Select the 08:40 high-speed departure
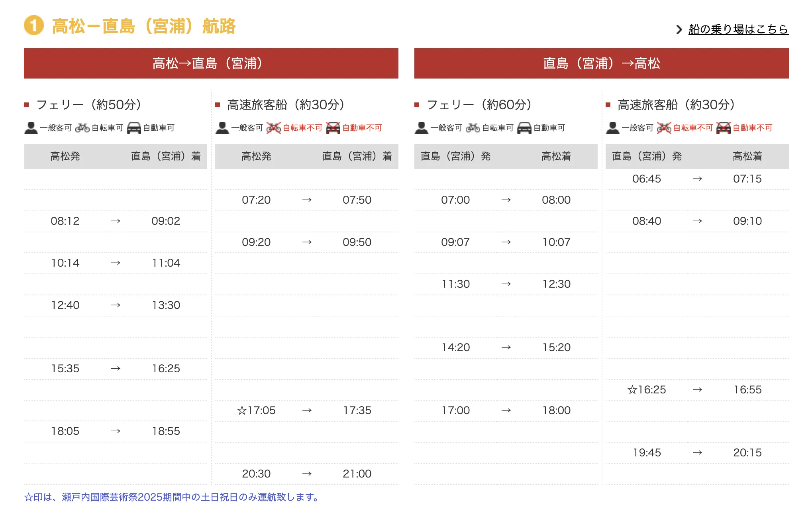This screenshot has height=515, width=812. coord(647,221)
